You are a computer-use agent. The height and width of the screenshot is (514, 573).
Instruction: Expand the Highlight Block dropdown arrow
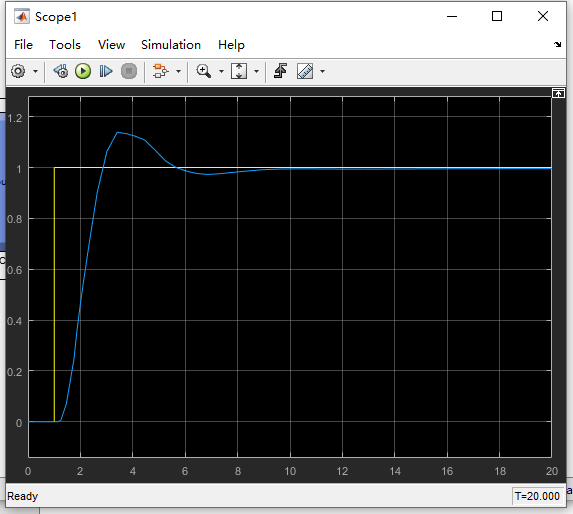(178, 71)
